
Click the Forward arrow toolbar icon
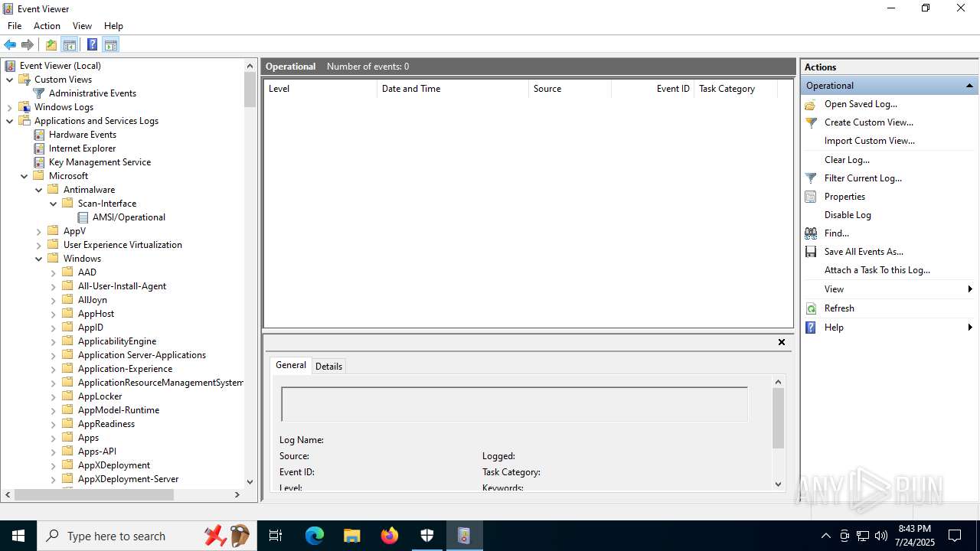tap(28, 44)
